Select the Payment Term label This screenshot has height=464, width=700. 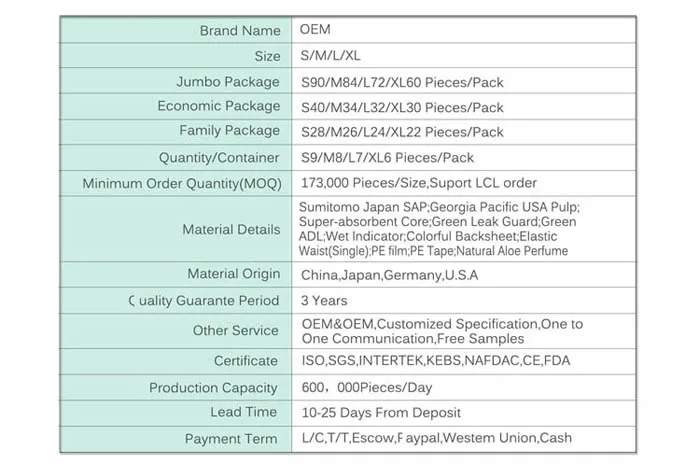pyautogui.click(x=232, y=439)
